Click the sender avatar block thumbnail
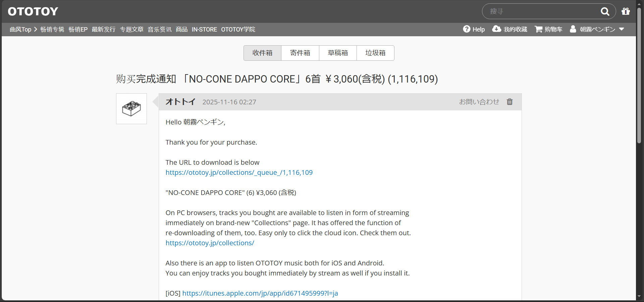The width and height of the screenshot is (644, 302). click(131, 109)
